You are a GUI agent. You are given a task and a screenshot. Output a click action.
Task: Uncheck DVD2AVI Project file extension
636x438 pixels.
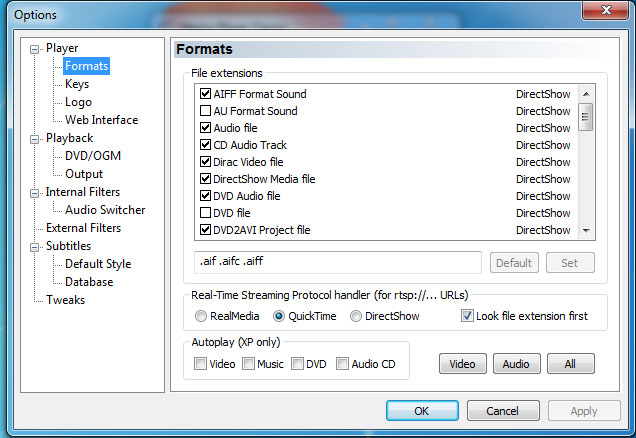(x=205, y=230)
